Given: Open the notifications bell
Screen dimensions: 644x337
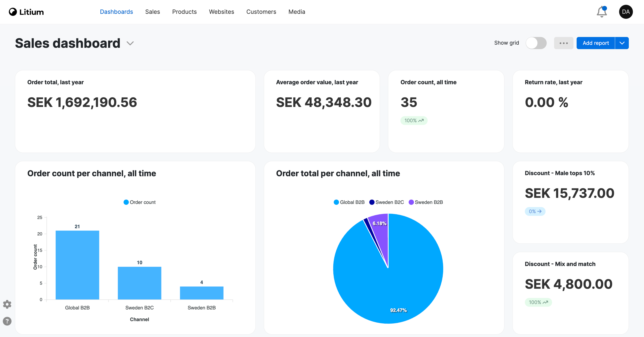Looking at the screenshot, I should [602, 12].
